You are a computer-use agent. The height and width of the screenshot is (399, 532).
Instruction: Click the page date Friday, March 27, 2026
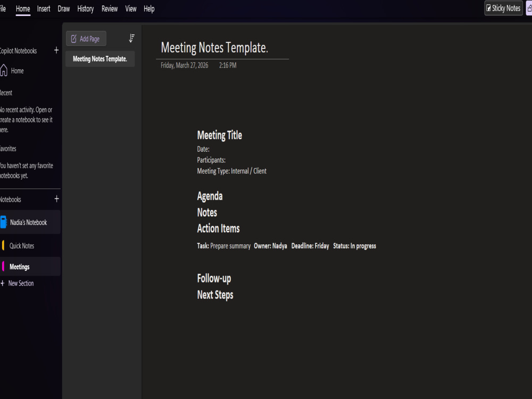184,65
